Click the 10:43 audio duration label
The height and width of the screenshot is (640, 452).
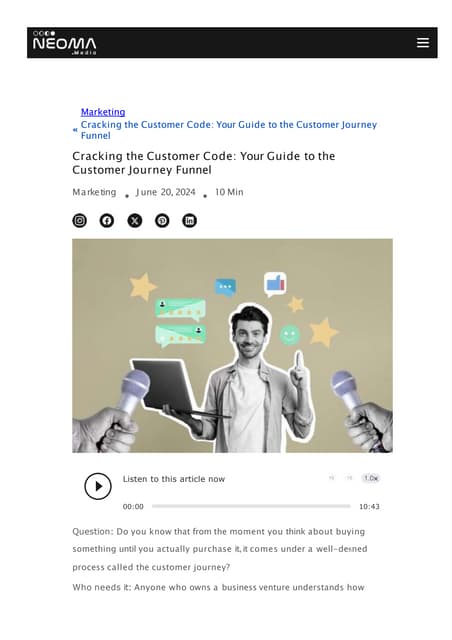[x=369, y=507]
